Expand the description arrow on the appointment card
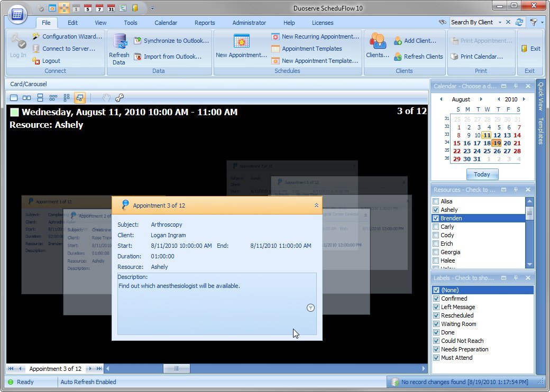Image resolution: width=550 pixels, height=392 pixels. pyautogui.click(x=310, y=307)
